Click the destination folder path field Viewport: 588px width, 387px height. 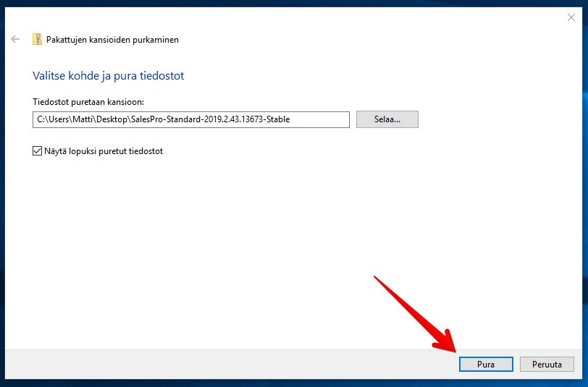point(191,119)
